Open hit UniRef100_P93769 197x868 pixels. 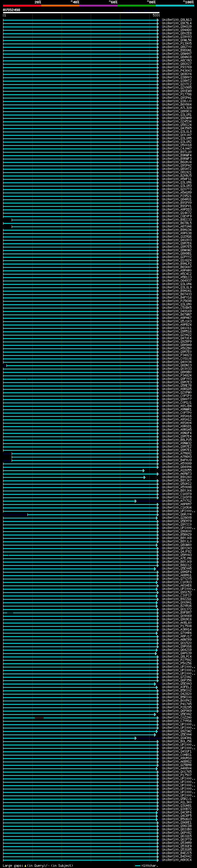pos(177,67)
